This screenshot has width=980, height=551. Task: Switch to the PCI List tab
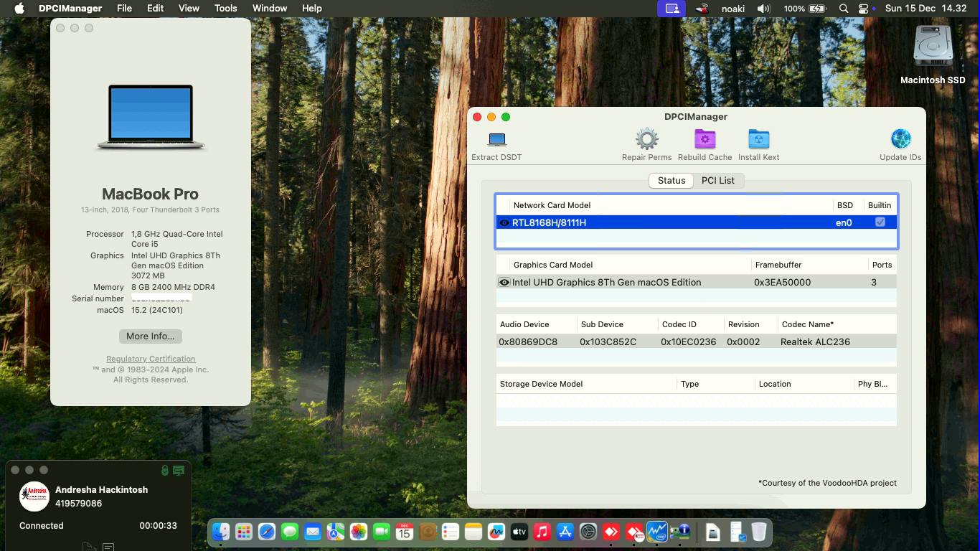pyautogui.click(x=718, y=180)
